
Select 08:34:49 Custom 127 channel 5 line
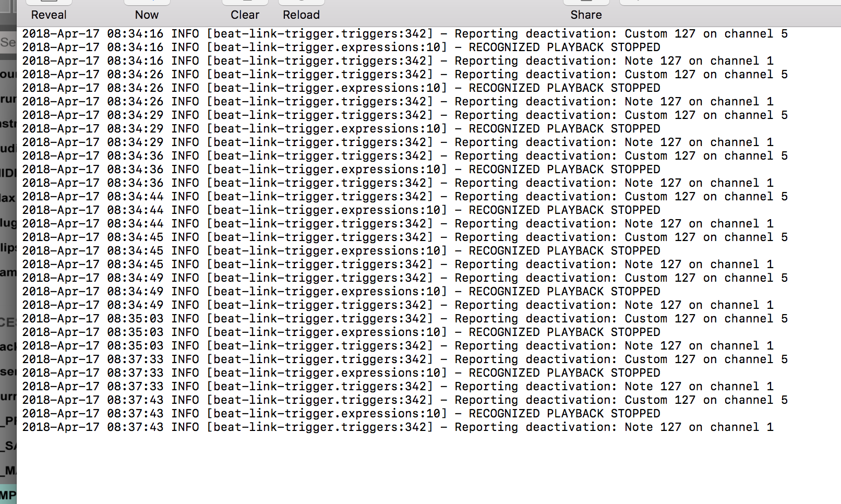point(405,278)
